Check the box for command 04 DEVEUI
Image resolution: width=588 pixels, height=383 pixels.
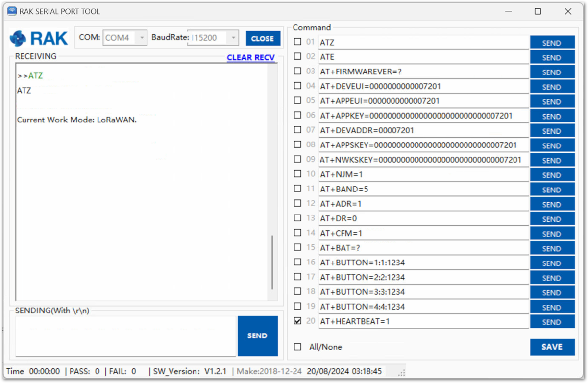[x=297, y=86]
